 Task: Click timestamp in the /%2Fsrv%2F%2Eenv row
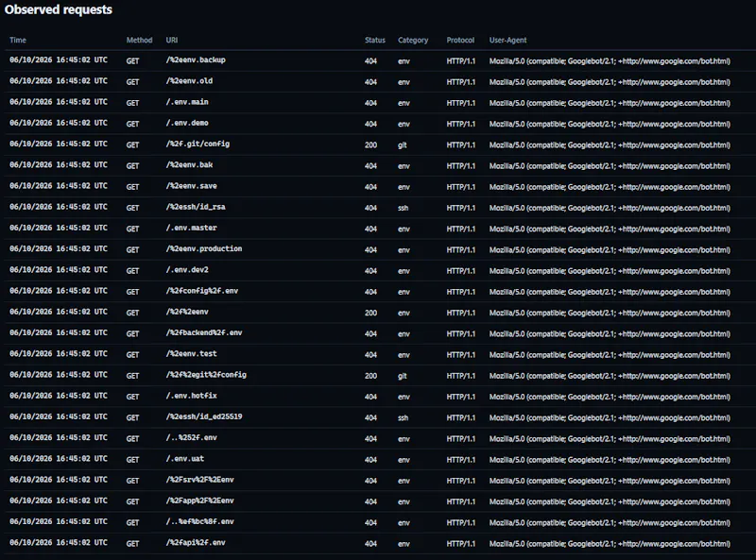[x=59, y=480]
